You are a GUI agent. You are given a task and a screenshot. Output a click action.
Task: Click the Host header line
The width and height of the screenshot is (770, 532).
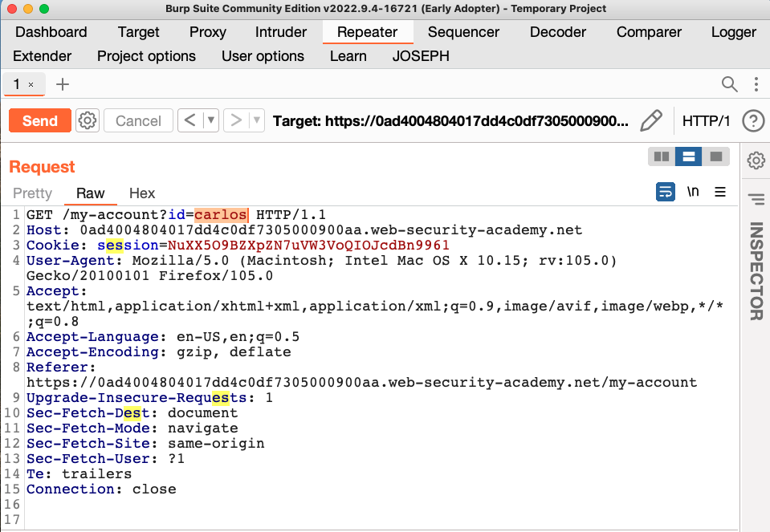(304, 230)
